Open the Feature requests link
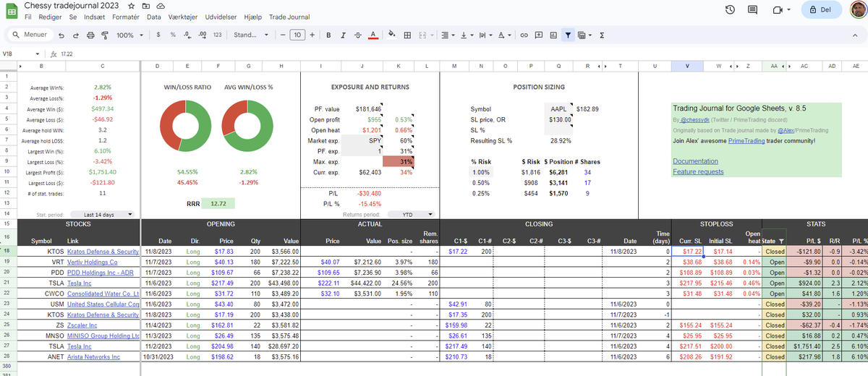868x376 pixels. pos(698,171)
